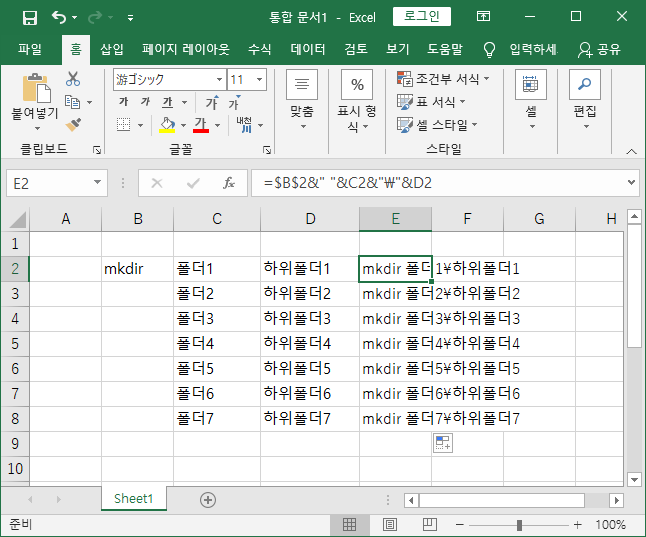
Task: Open 조건부 서식 menu
Action: point(443,79)
